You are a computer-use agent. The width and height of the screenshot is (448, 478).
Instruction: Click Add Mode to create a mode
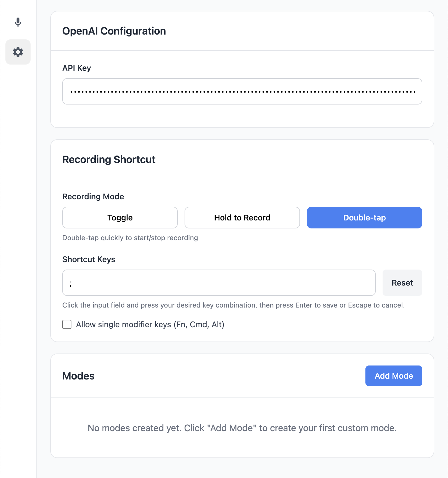click(393, 375)
